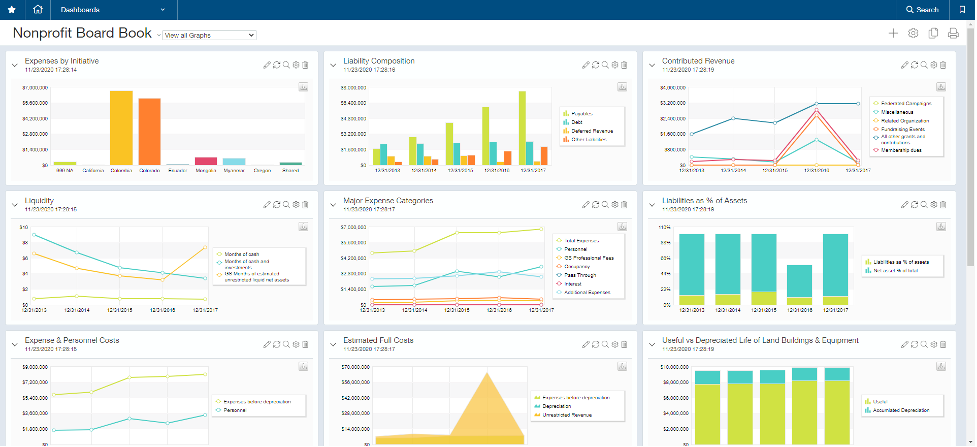977x447 pixels.
Task: Toggle Pass Through series in Major Expense legend
Action: tap(575, 275)
